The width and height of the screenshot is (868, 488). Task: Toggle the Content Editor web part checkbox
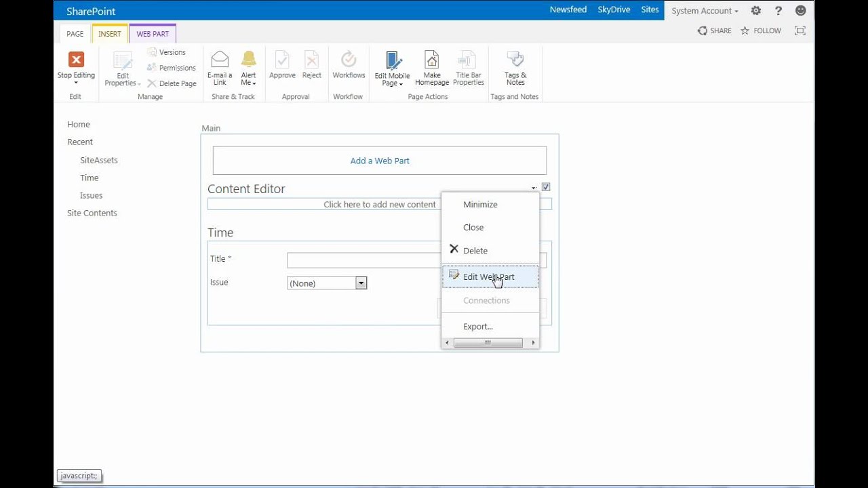pos(546,187)
